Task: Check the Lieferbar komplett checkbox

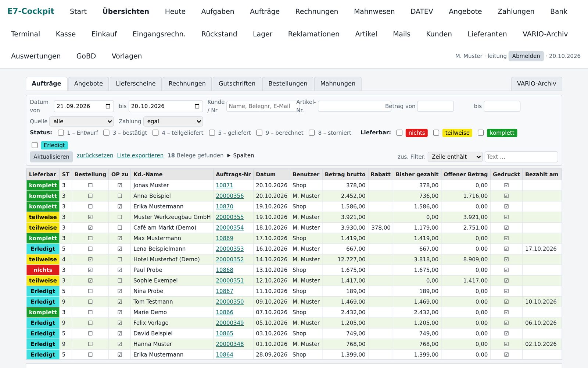Action: tap(481, 133)
